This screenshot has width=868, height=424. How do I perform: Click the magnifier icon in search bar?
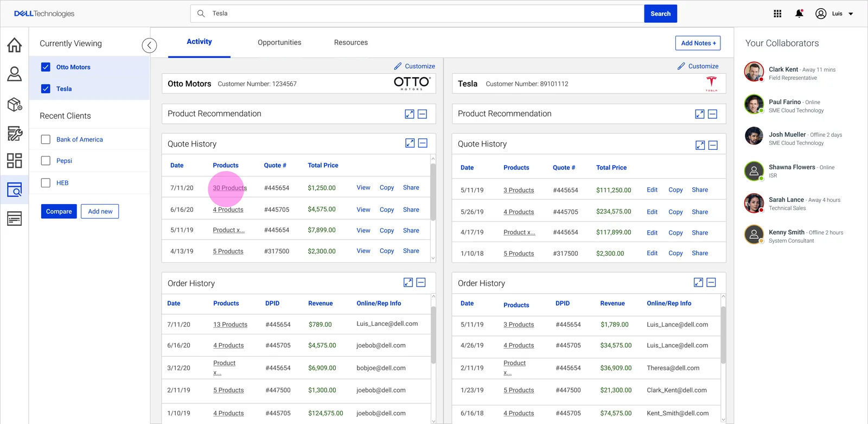click(x=201, y=14)
